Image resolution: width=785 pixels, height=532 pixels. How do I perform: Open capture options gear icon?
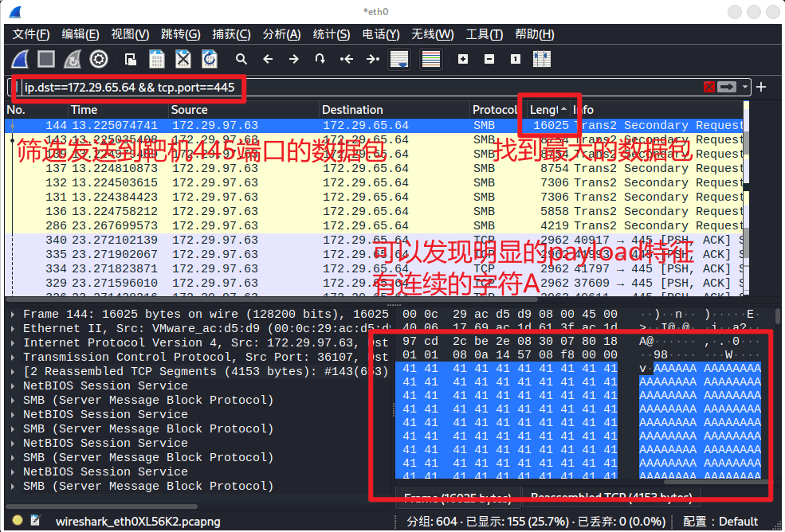[x=99, y=59]
